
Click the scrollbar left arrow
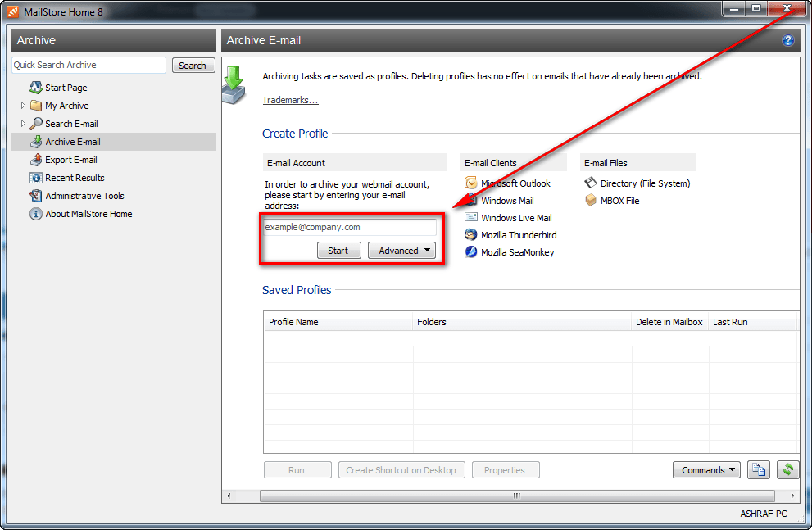coord(229,496)
